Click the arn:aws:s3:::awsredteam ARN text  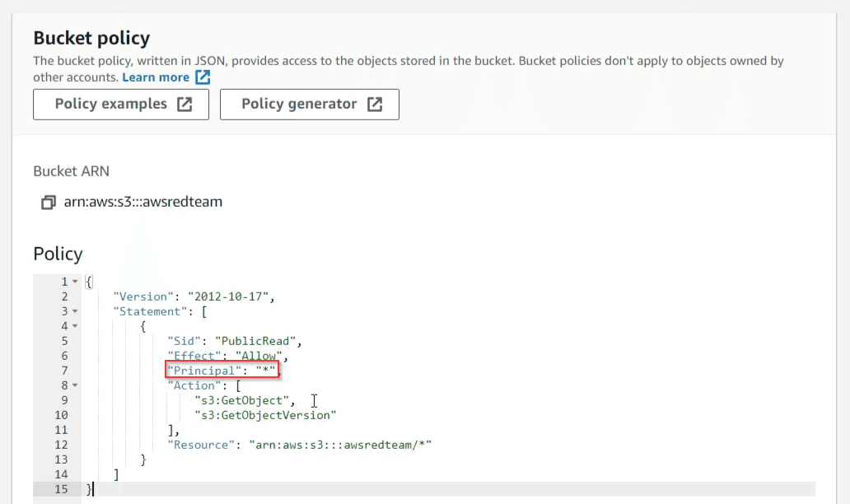point(143,202)
